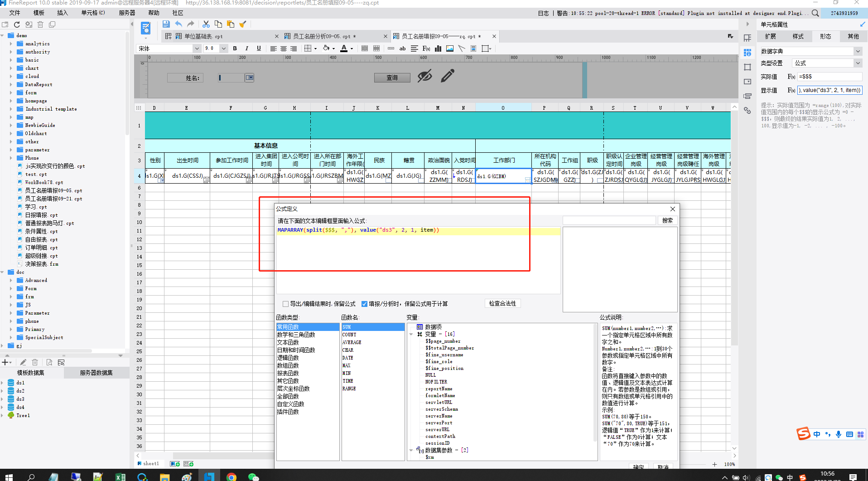The image size is (868, 481).
Task: Apply italic formatting
Action: pyautogui.click(x=246, y=49)
